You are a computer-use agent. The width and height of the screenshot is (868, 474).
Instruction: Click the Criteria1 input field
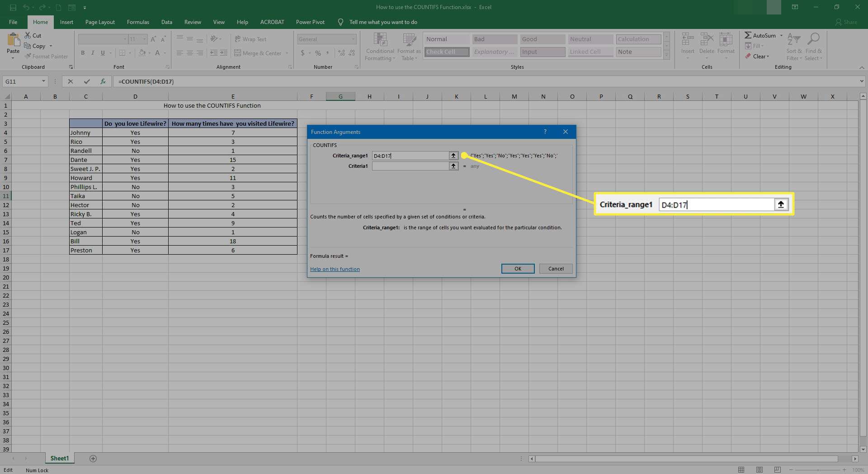[410, 166]
